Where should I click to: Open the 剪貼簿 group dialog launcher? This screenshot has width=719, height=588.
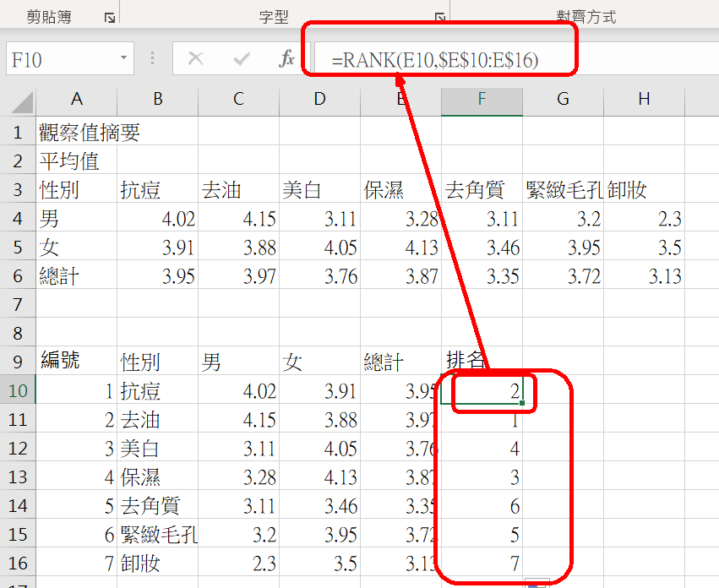pyautogui.click(x=109, y=17)
